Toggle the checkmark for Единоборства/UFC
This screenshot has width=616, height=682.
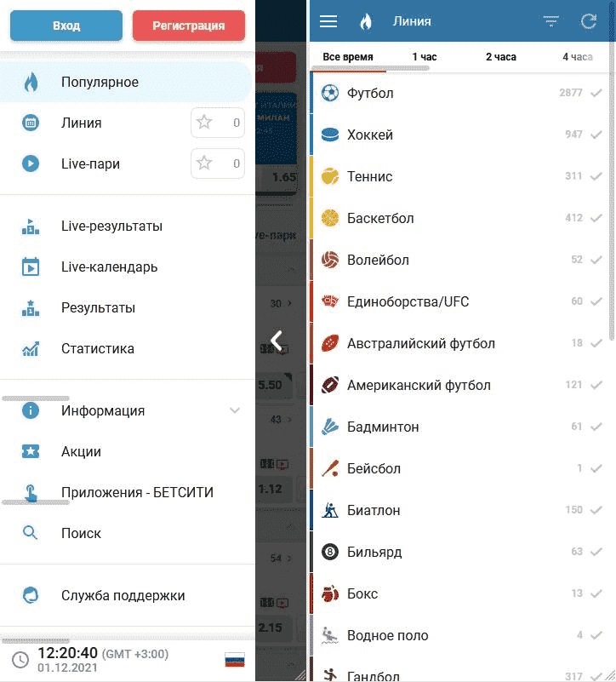click(596, 301)
